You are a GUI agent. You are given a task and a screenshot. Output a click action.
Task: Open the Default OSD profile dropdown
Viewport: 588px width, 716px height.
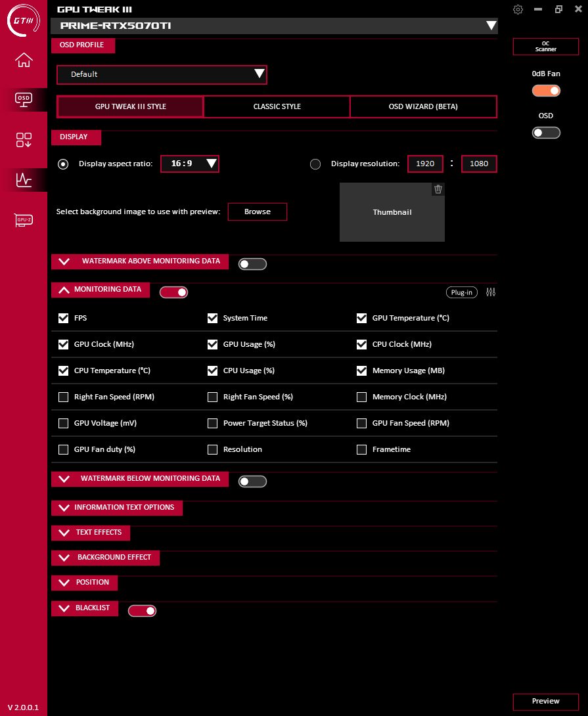coord(162,74)
